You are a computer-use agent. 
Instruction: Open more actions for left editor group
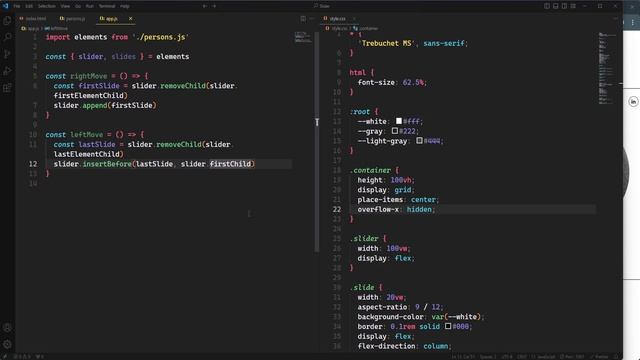pyautogui.click(x=311, y=19)
